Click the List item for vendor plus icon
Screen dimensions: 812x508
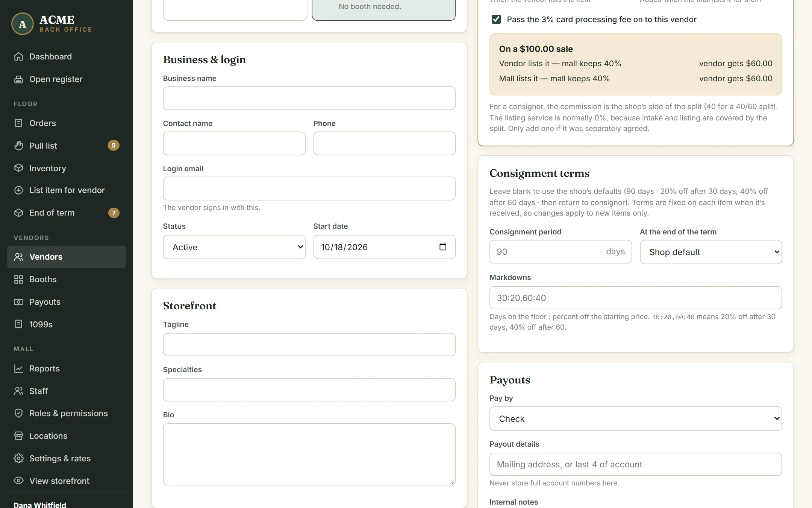pos(18,190)
